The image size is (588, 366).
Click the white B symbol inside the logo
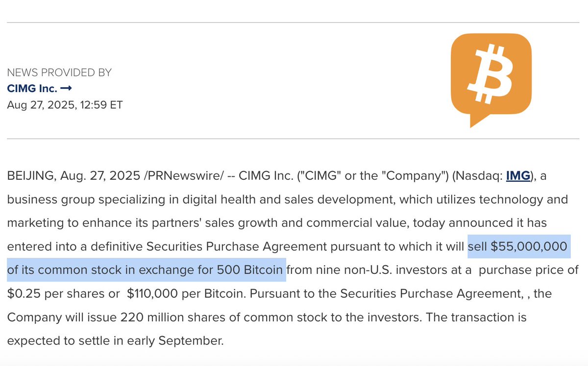[491, 74]
